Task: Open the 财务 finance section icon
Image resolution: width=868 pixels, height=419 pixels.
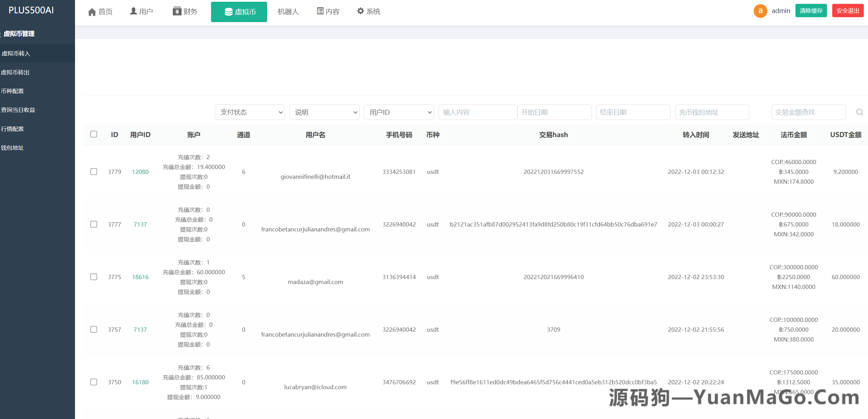Action: click(x=176, y=11)
